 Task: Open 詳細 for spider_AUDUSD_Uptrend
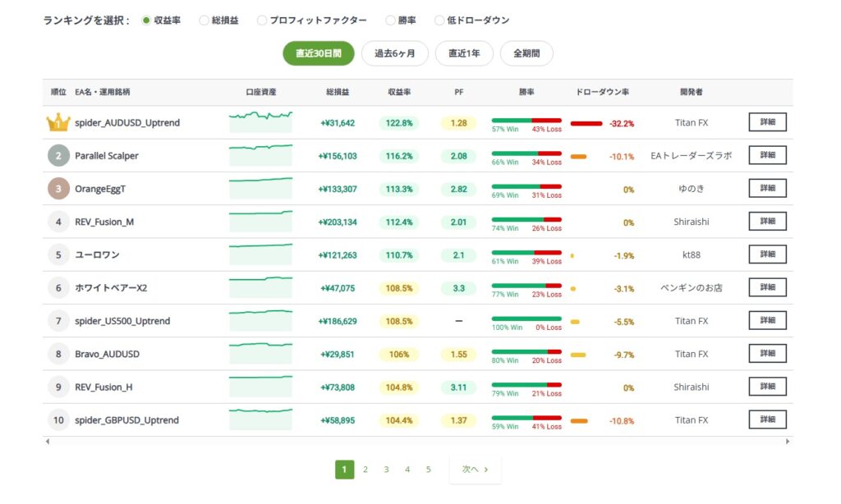(x=767, y=121)
